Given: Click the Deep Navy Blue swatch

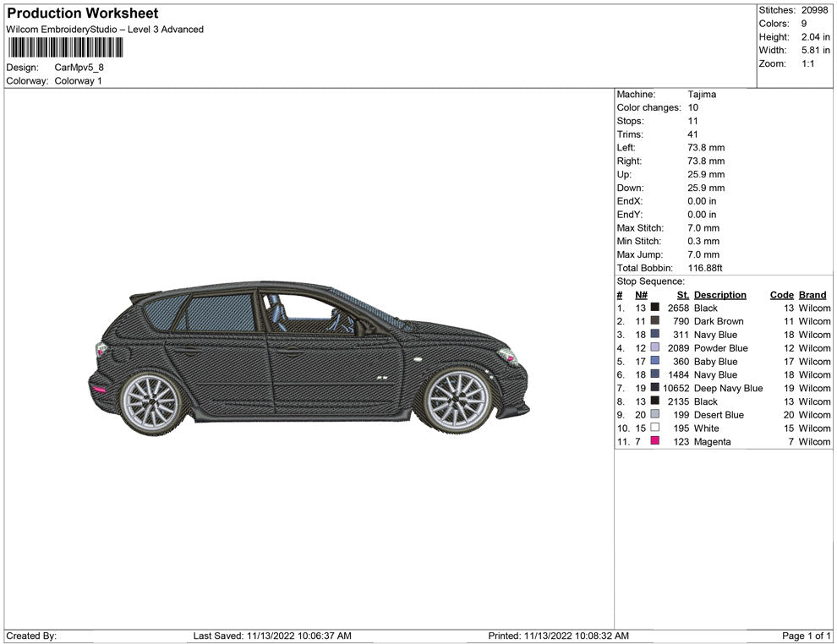Looking at the screenshot, I should pyautogui.click(x=654, y=388).
